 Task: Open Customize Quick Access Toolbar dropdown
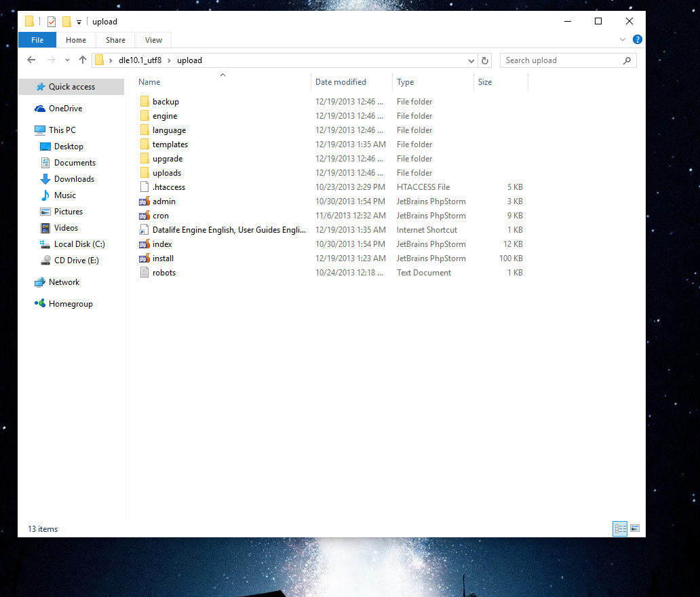coord(79,22)
